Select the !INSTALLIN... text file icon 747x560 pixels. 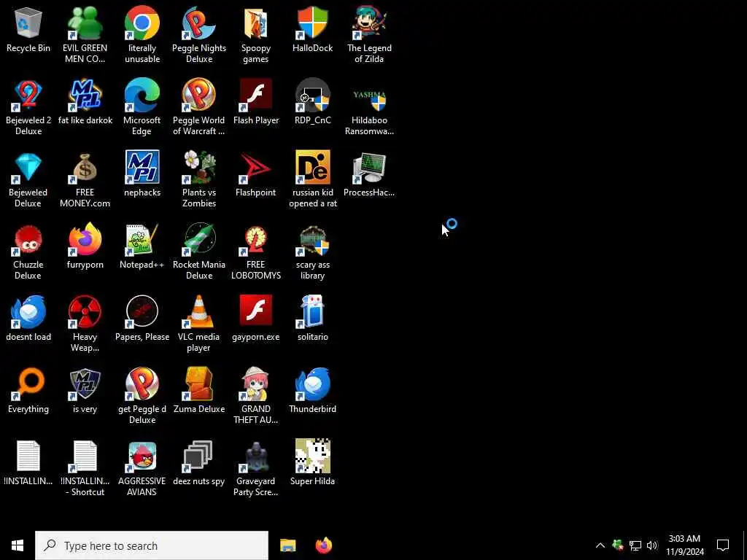(x=28, y=456)
